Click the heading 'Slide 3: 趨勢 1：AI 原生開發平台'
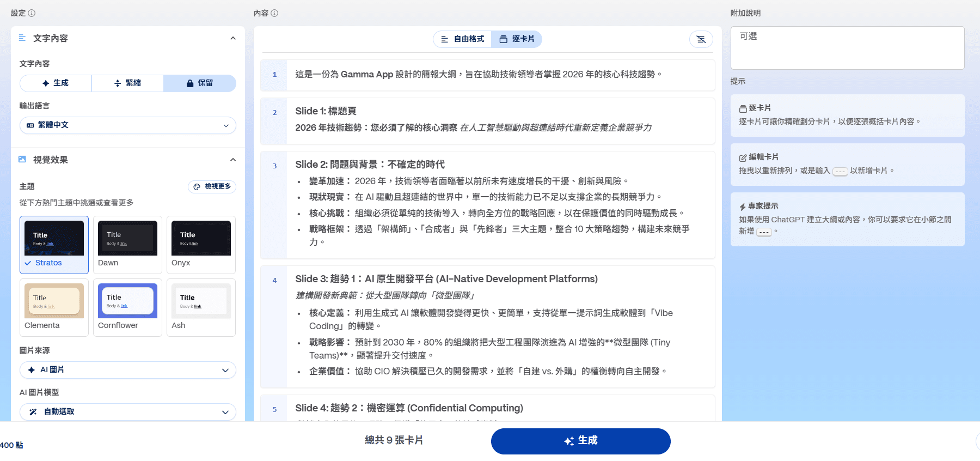 tap(446, 279)
